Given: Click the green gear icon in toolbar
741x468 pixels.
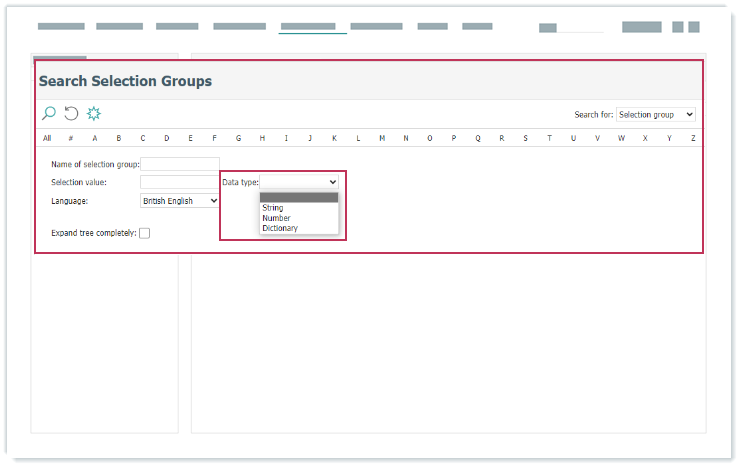Looking at the screenshot, I should tap(94, 114).
